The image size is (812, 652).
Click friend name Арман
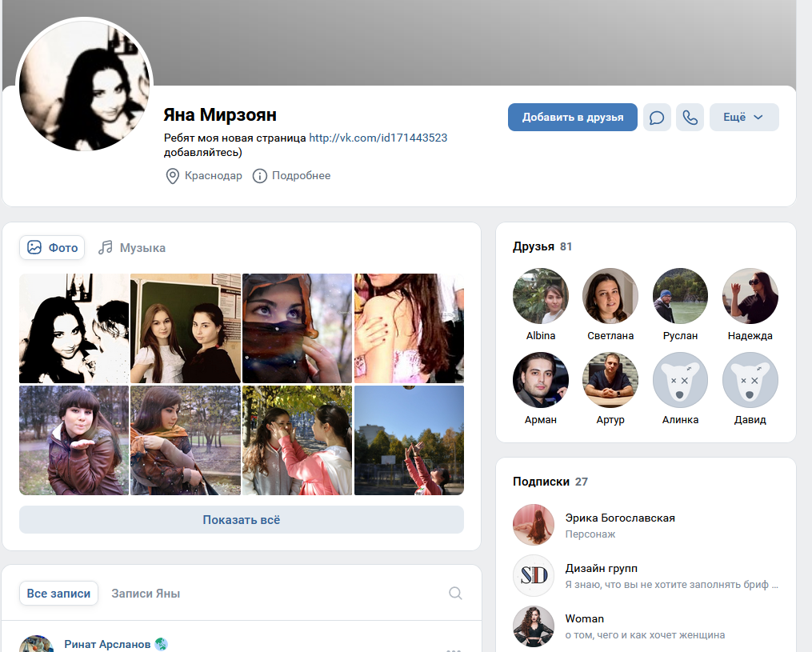pos(541,419)
